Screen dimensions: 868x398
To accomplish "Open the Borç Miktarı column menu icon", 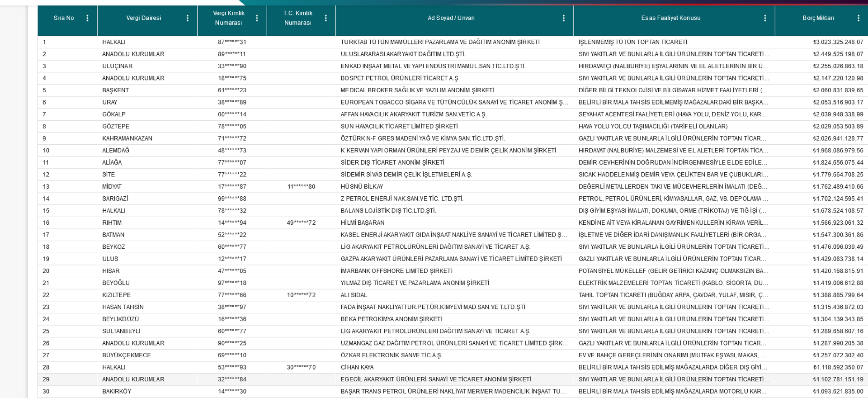I will click(858, 18).
